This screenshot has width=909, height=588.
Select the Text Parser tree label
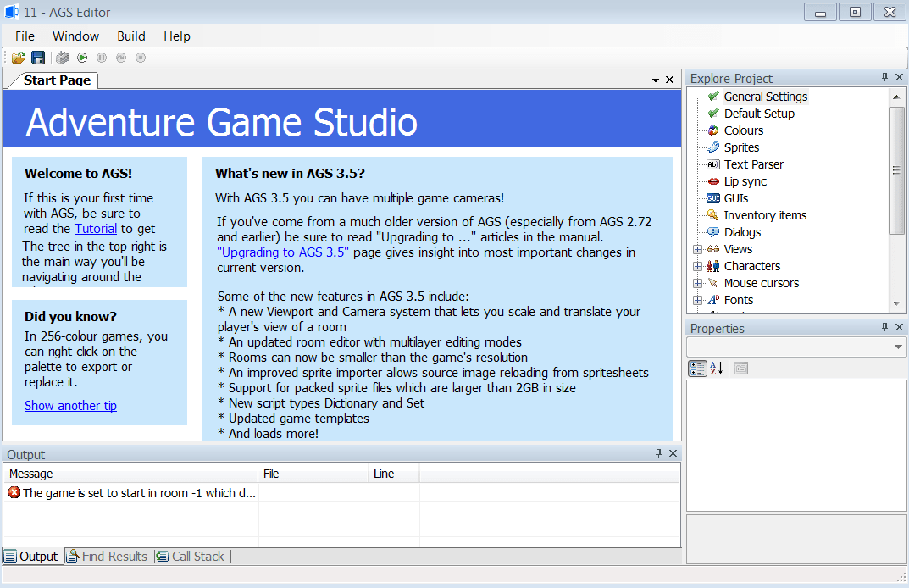[754, 164]
